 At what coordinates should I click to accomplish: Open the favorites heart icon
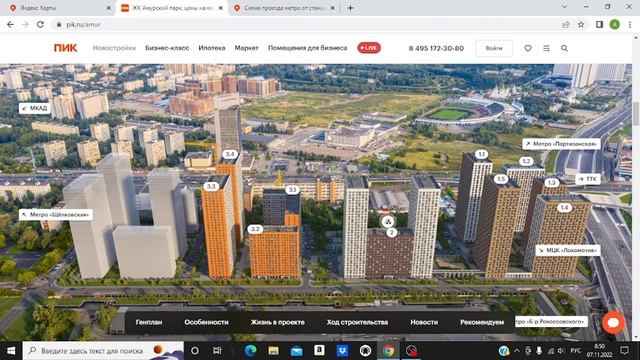(x=528, y=48)
